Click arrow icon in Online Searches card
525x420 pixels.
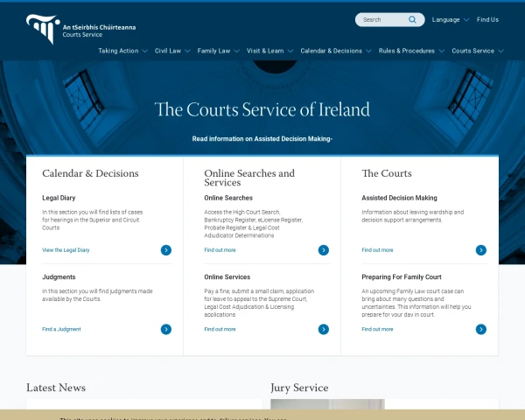pos(324,250)
